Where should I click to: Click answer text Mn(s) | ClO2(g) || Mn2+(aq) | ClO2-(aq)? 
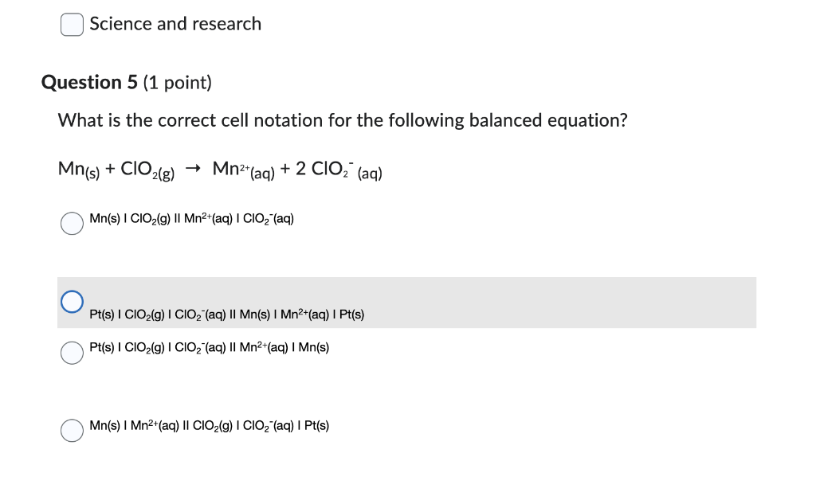(x=191, y=219)
